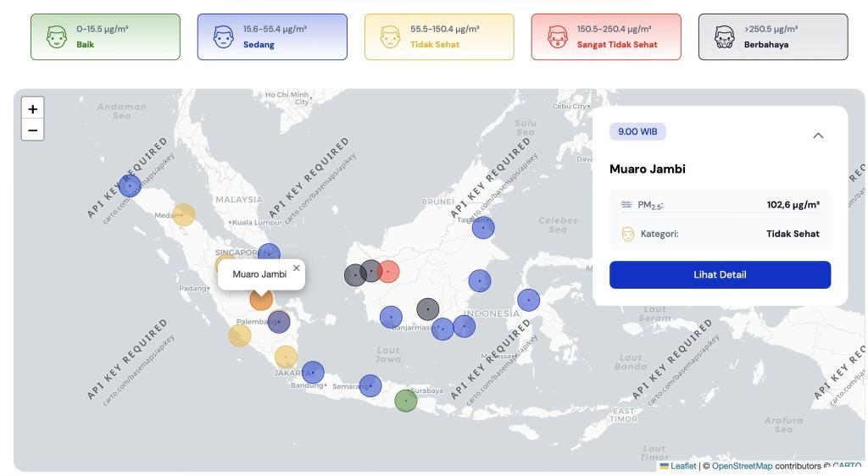Image resolution: width=868 pixels, height=476 pixels.
Task: Select the blue marker near Semarang
Action: [370, 385]
